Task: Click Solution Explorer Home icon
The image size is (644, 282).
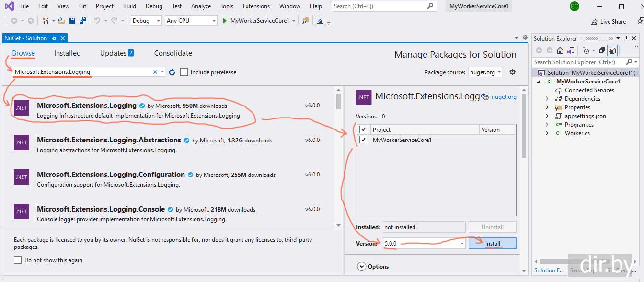Action: [x=560, y=50]
